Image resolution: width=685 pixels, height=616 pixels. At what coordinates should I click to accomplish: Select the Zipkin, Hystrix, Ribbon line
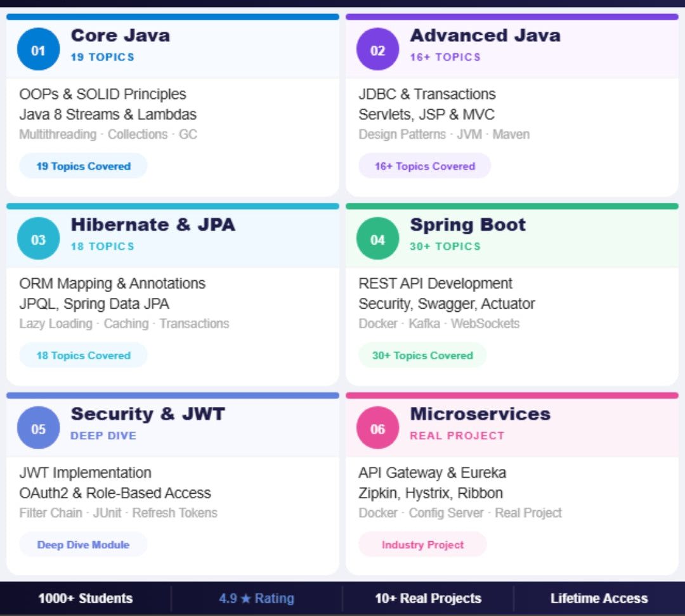pos(431,493)
